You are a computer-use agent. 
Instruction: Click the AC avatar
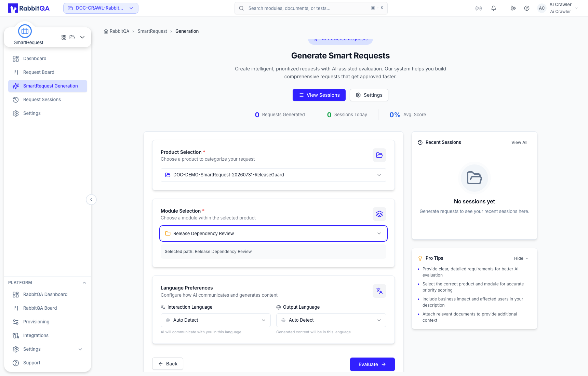click(x=542, y=8)
